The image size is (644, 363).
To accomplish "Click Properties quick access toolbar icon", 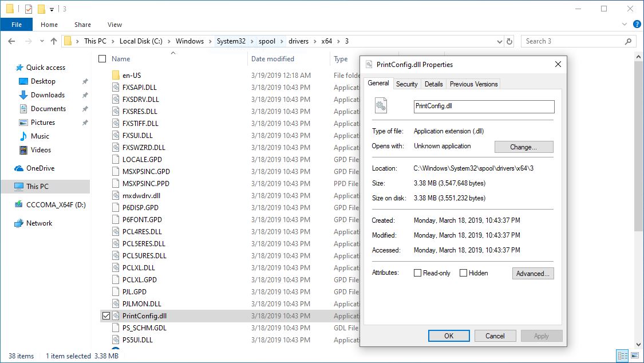I will [x=29, y=9].
